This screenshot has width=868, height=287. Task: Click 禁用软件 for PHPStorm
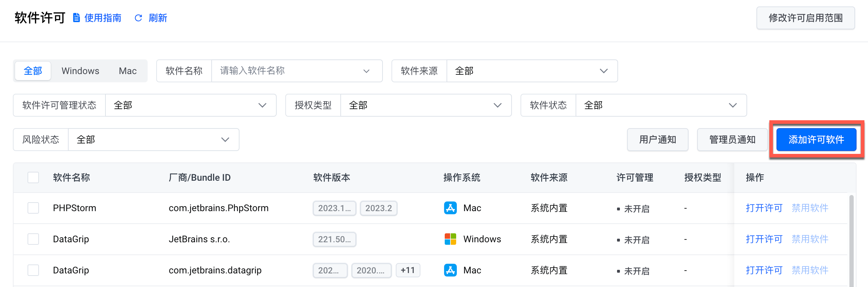810,208
